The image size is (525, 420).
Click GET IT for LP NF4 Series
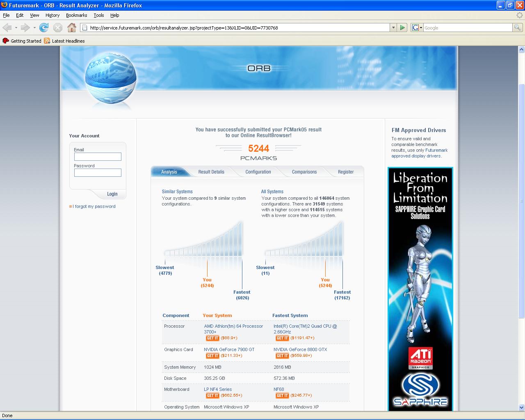pyautogui.click(x=212, y=395)
